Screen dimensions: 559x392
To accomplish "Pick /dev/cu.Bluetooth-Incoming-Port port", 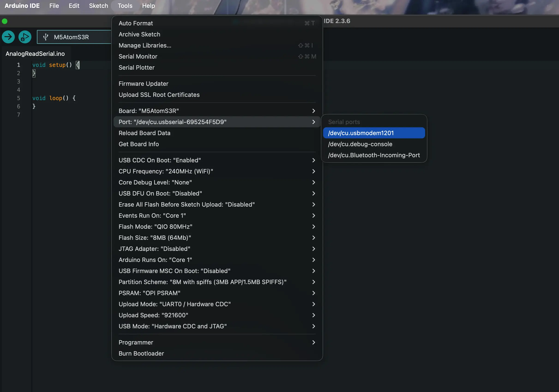I will 373,155.
